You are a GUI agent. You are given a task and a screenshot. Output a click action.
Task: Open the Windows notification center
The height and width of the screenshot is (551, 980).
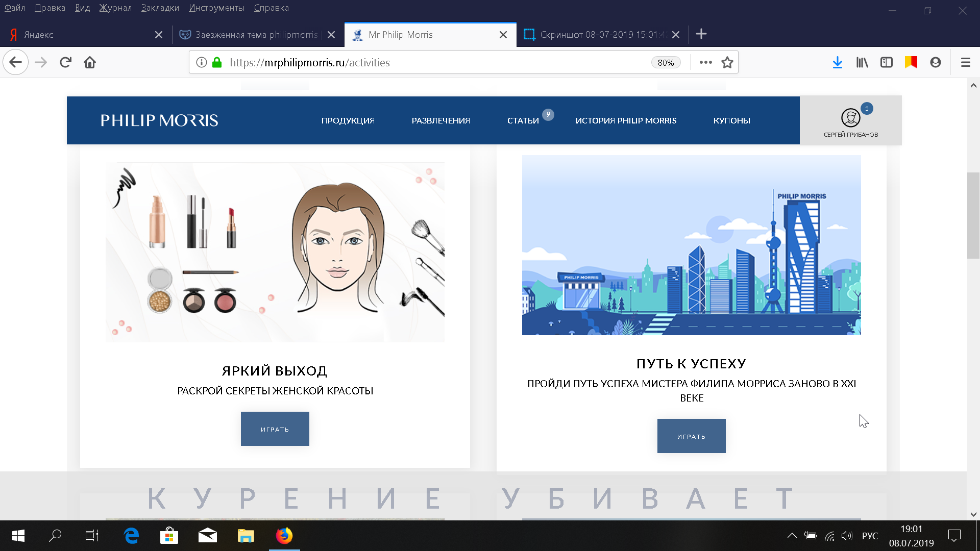click(x=954, y=536)
